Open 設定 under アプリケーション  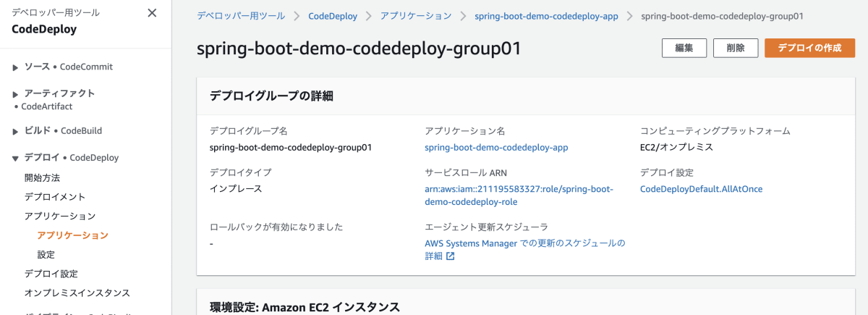46,255
